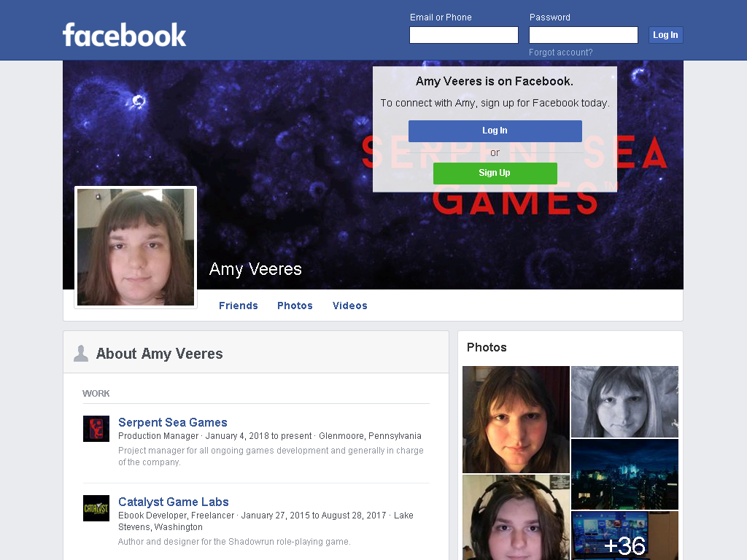747x560 pixels.
Task: Open Amy Veeres profile picture
Action: 136,247
